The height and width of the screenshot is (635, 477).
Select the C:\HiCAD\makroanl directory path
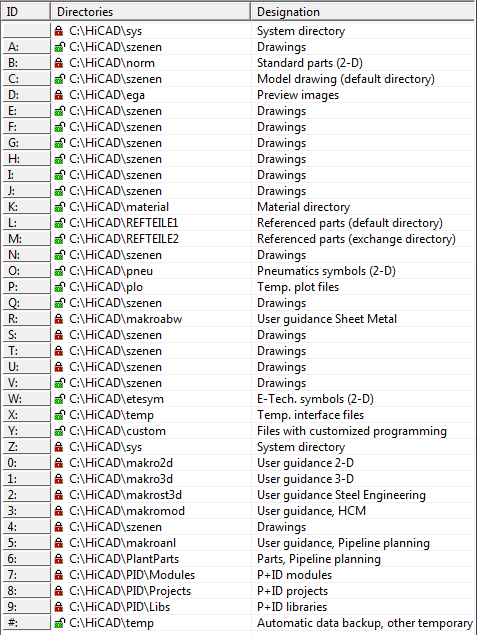point(123,543)
